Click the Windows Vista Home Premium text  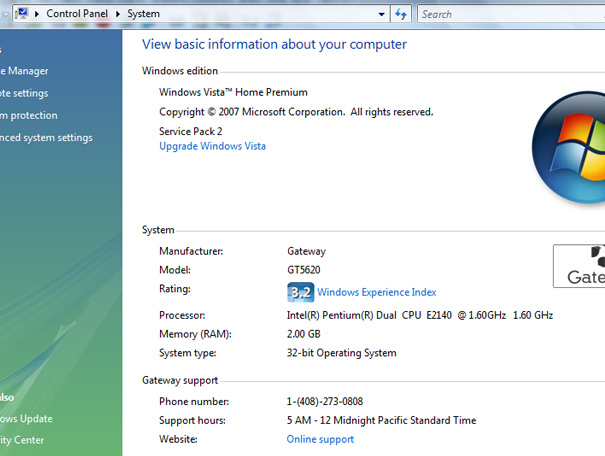click(233, 92)
